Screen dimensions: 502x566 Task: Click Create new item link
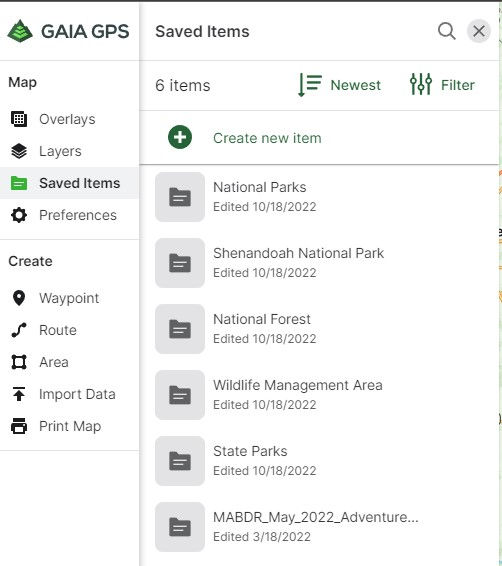(x=267, y=138)
